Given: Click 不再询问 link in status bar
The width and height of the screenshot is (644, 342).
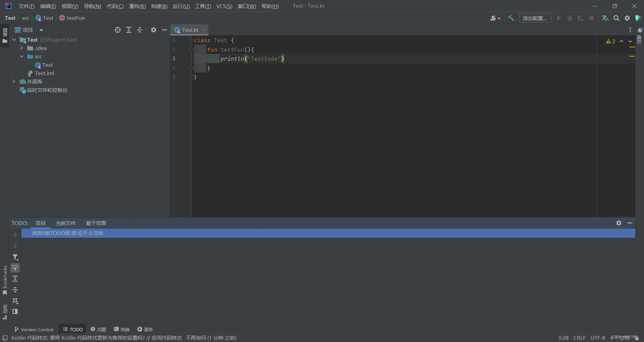Looking at the screenshot, I should pyautogui.click(x=196, y=338).
